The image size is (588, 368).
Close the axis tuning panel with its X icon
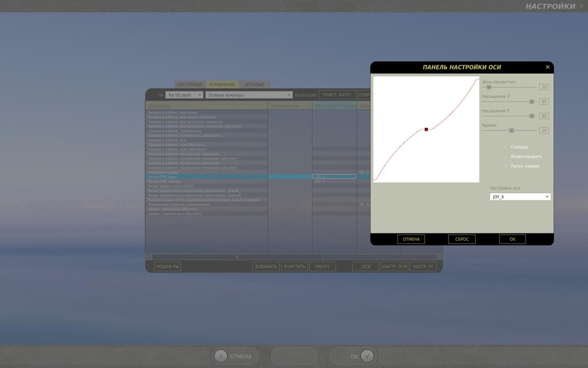(x=547, y=67)
